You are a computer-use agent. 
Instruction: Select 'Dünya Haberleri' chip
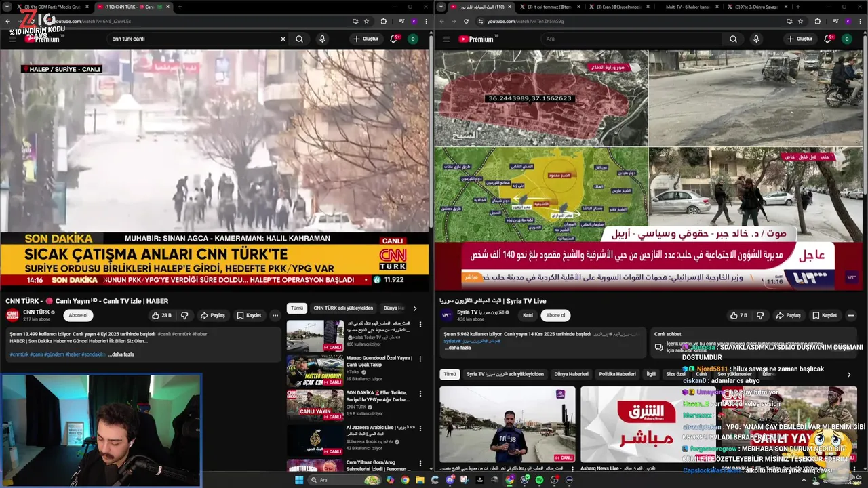(571, 374)
